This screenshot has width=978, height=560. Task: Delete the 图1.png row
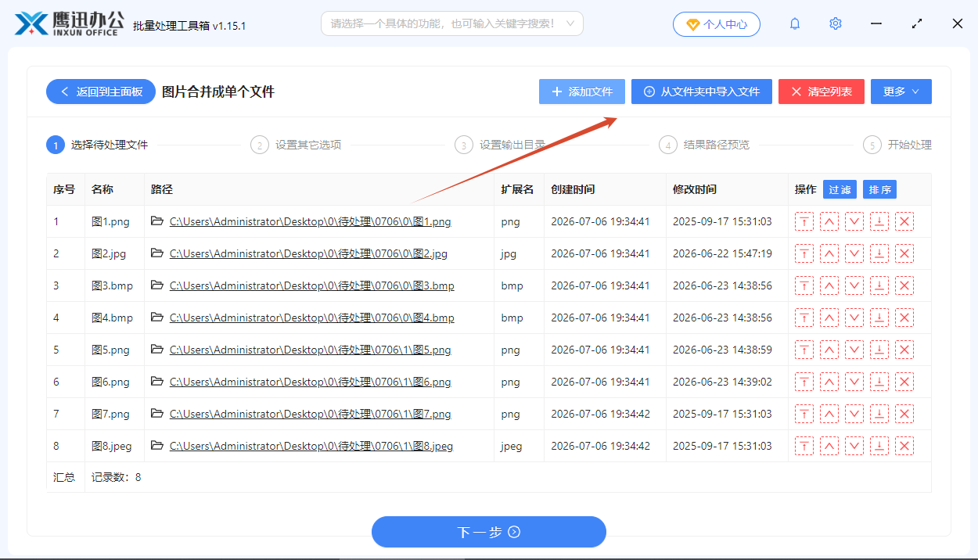point(904,221)
